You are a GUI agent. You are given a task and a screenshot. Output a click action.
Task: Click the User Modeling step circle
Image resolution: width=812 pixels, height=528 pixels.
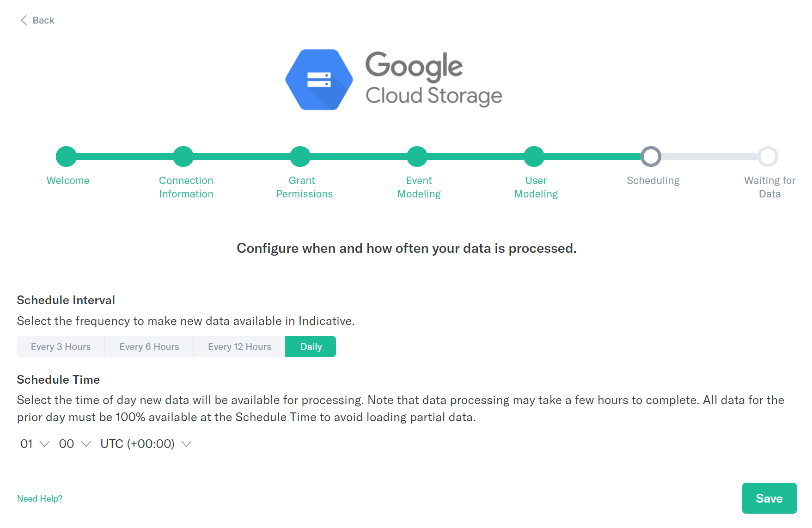click(534, 156)
